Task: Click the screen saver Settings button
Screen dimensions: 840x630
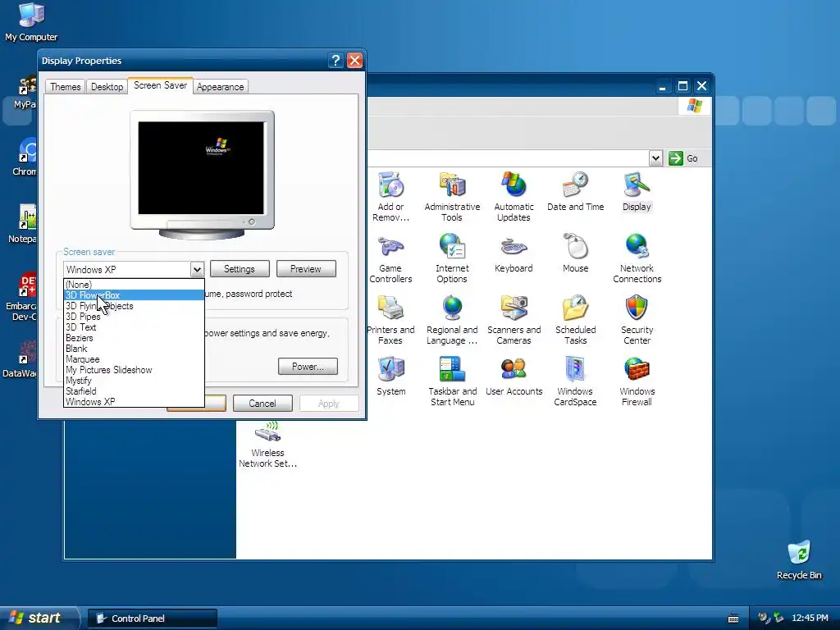Action: click(240, 269)
